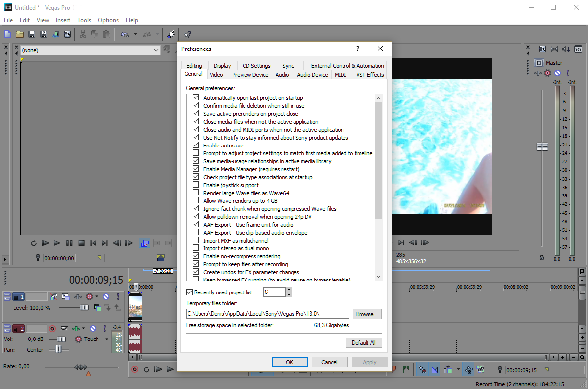This screenshot has height=389, width=588.
Task: Click the Master output fader lock icon
Action: tap(542, 257)
